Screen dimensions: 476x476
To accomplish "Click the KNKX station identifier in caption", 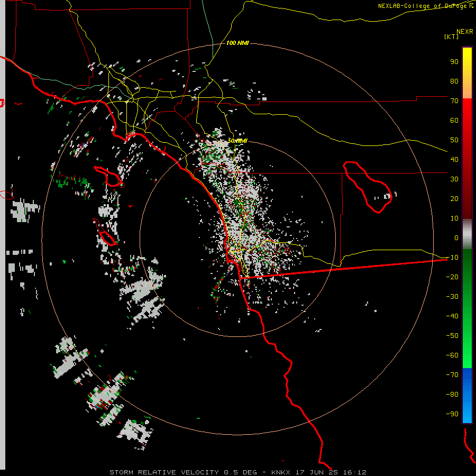I will click(x=281, y=472).
